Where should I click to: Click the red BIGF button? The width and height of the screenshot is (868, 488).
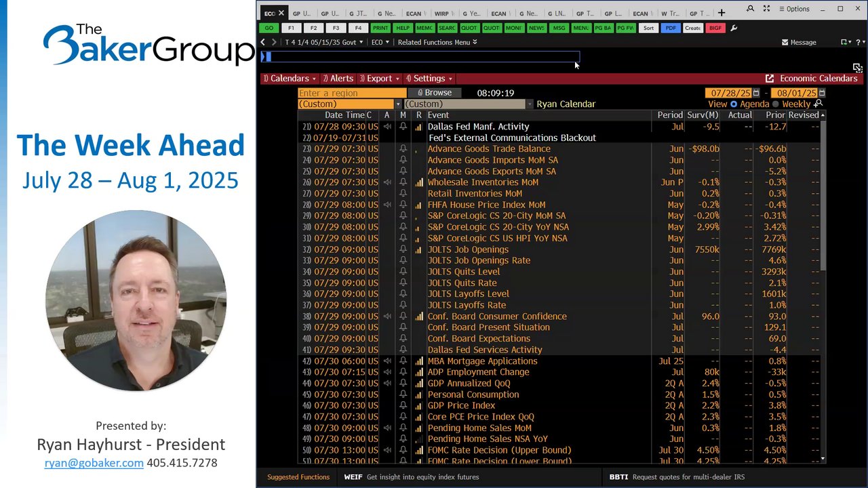tap(715, 28)
